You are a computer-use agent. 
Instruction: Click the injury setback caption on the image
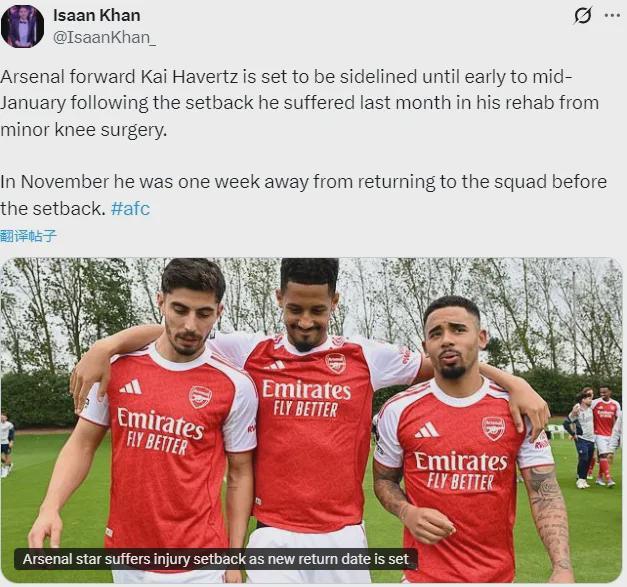pos(215,559)
